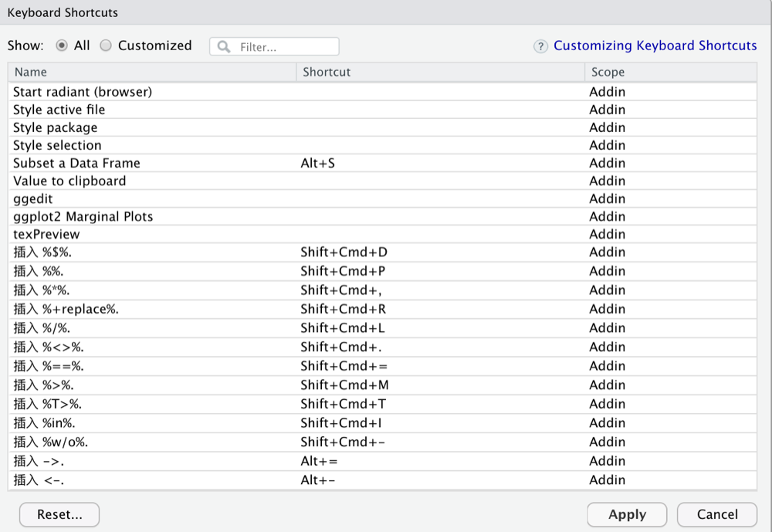This screenshot has height=532, width=772.
Task: Click the Cancel button
Action: coord(717,514)
